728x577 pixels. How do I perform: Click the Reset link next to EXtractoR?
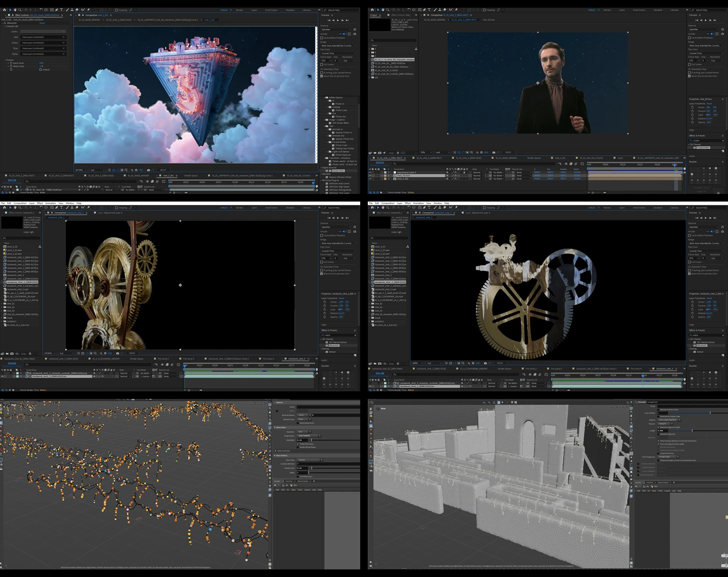pyautogui.click(x=42, y=23)
